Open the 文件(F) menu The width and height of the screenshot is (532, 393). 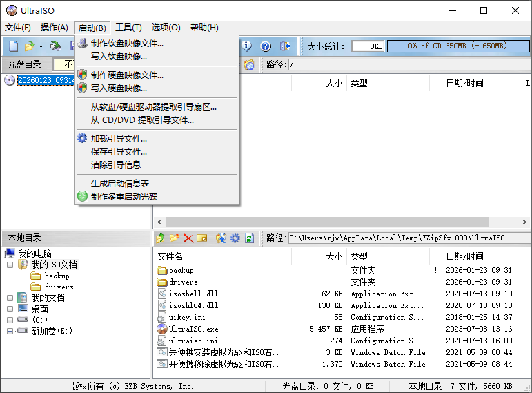pyautogui.click(x=18, y=28)
